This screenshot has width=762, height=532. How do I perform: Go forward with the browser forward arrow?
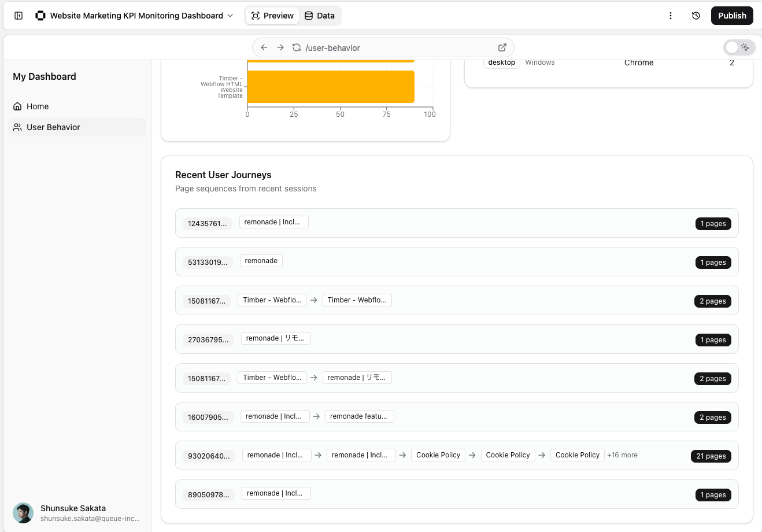(280, 47)
